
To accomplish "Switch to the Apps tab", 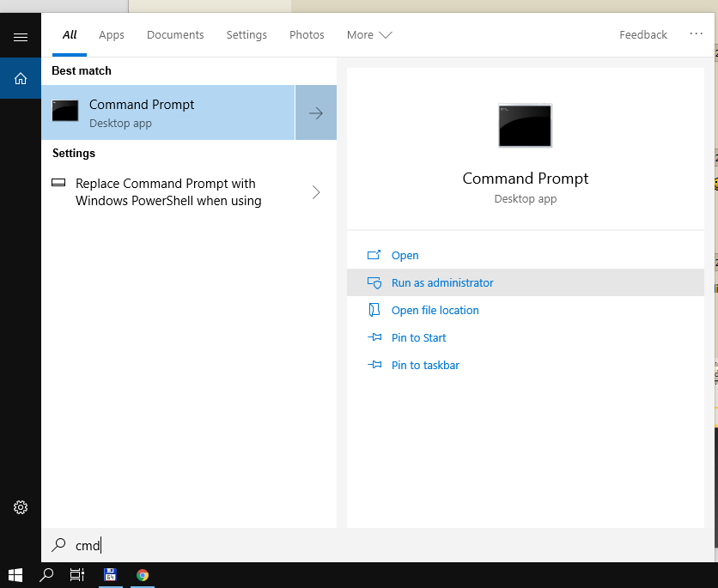I will (112, 35).
